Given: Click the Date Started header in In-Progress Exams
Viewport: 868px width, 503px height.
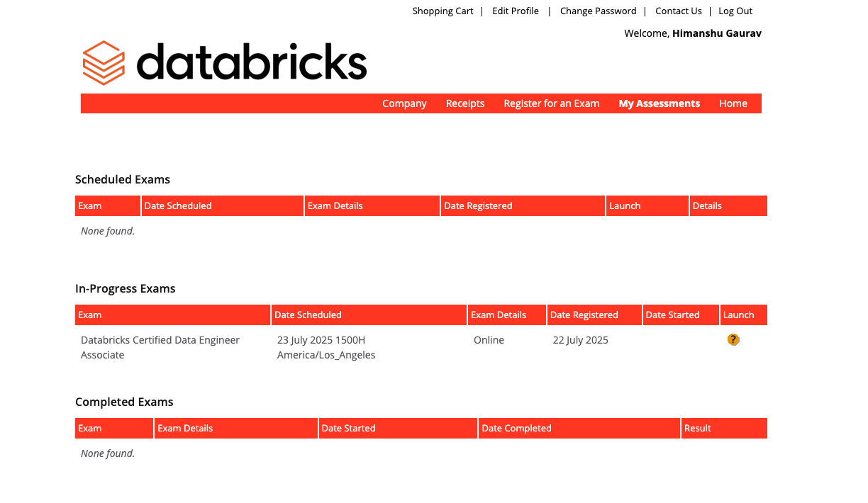Looking at the screenshot, I should pyautogui.click(x=672, y=315).
